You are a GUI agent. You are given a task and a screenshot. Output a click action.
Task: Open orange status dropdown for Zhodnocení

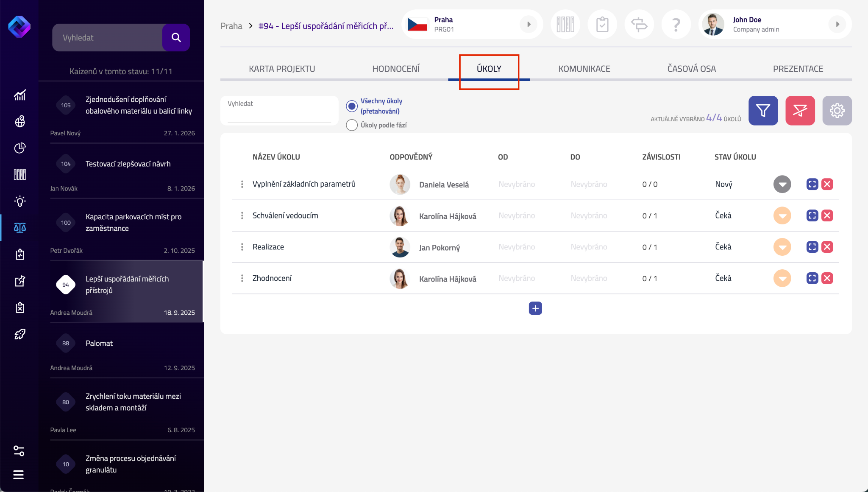pos(782,278)
